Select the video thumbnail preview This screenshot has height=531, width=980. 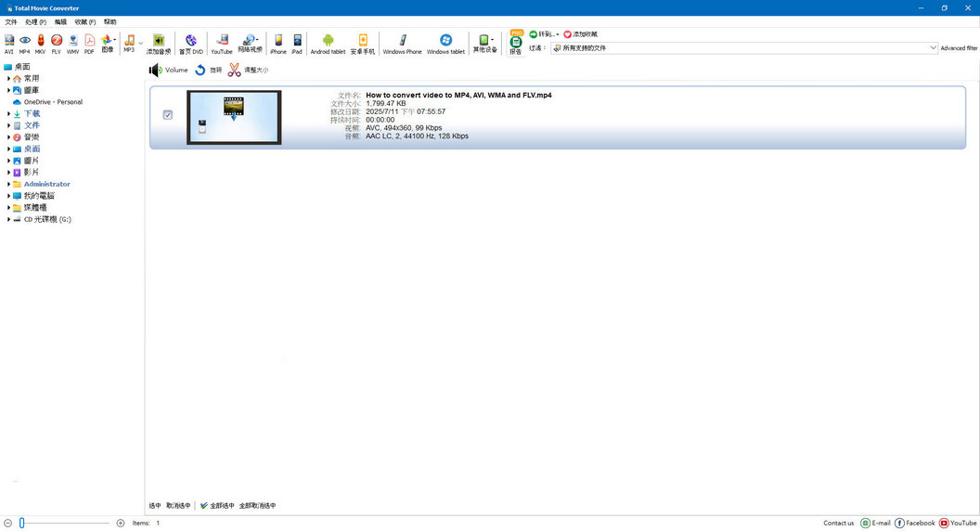(234, 117)
